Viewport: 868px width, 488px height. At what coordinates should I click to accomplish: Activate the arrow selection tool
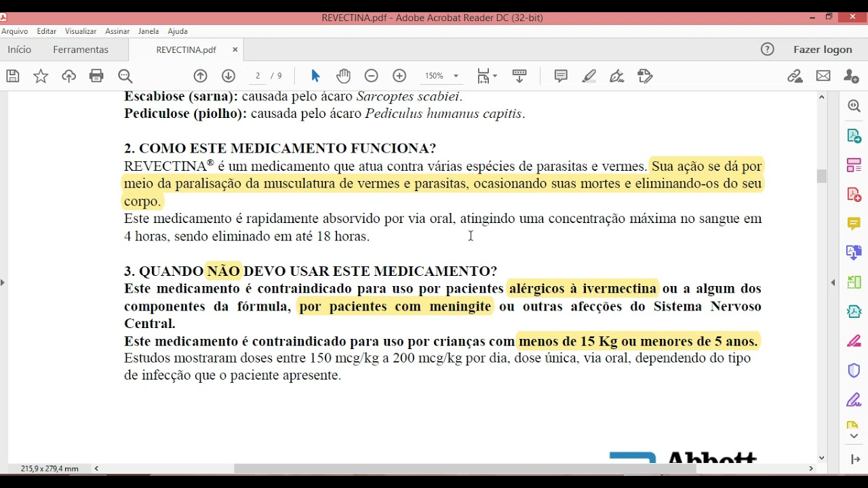tap(315, 76)
